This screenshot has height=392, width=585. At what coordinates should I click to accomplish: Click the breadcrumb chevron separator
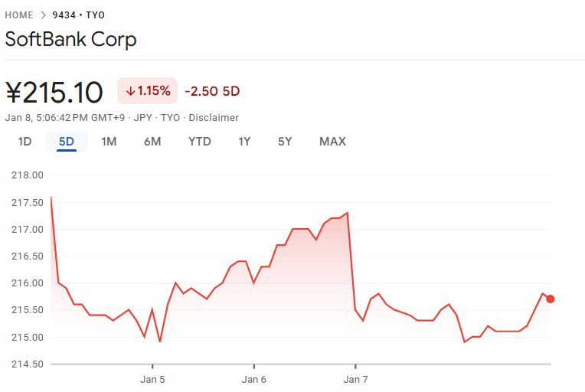[44, 15]
